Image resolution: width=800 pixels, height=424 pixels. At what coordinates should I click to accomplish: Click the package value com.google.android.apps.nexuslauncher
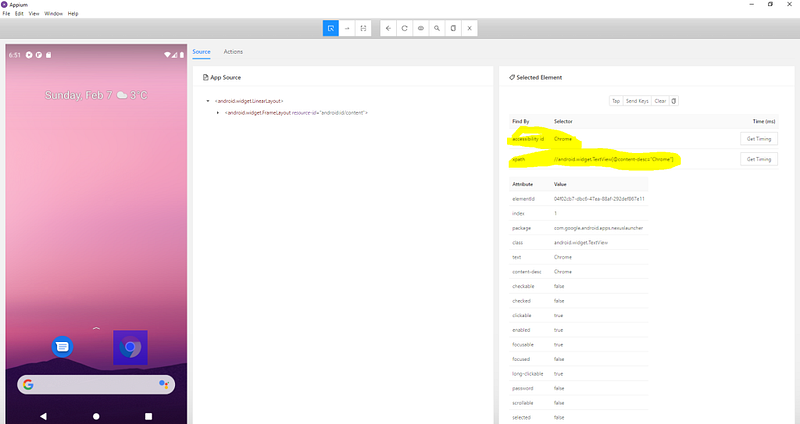pos(598,228)
